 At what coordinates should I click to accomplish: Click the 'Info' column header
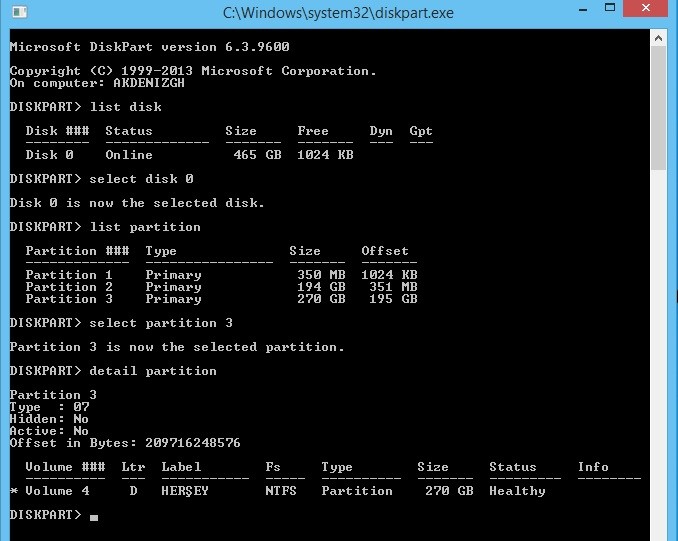point(593,467)
